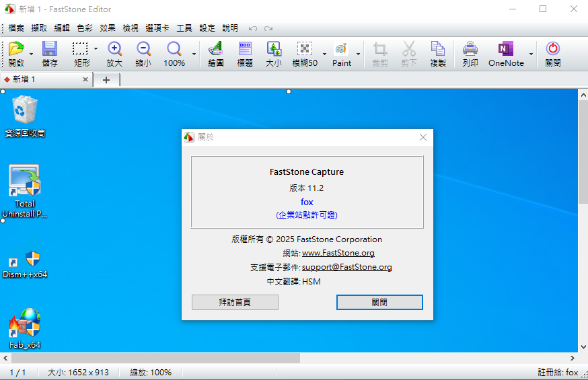
Task: Click the Fab_x64 shortcut in the captured image
Action: click(25, 329)
